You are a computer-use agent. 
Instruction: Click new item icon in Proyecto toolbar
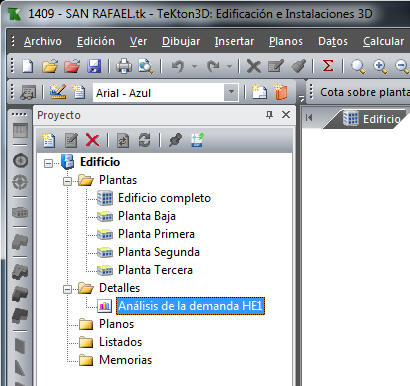(x=49, y=140)
